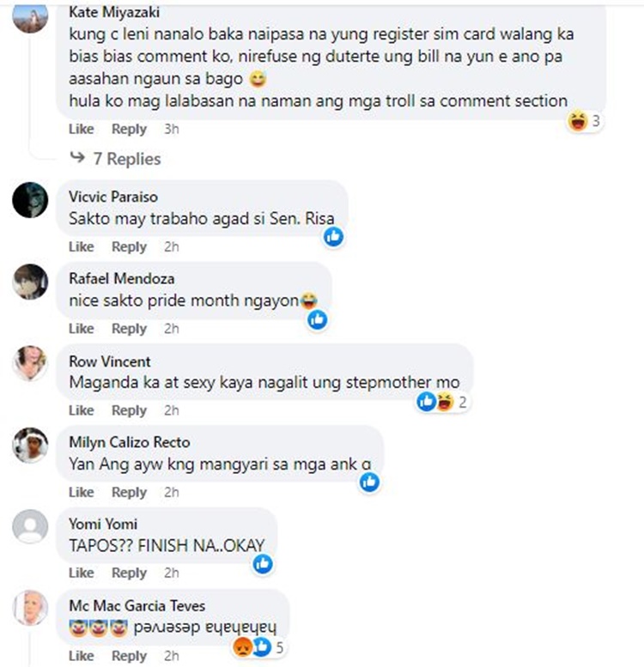Click the 2h timestamp on Yomi Yomi's comment
This screenshot has width=644, height=667.
click(172, 573)
